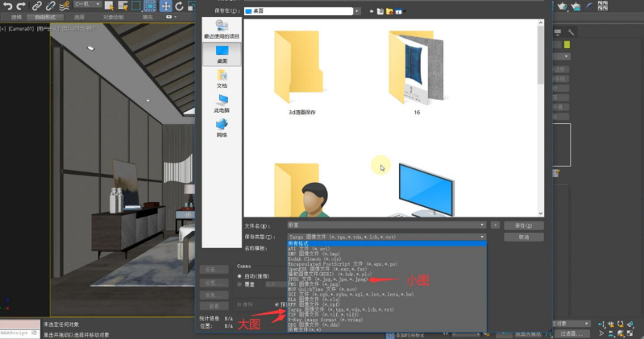Image resolution: width=644 pixels, height=339 pixels.
Task: Activate the Select and Rotate tool
Action: tap(179, 6)
